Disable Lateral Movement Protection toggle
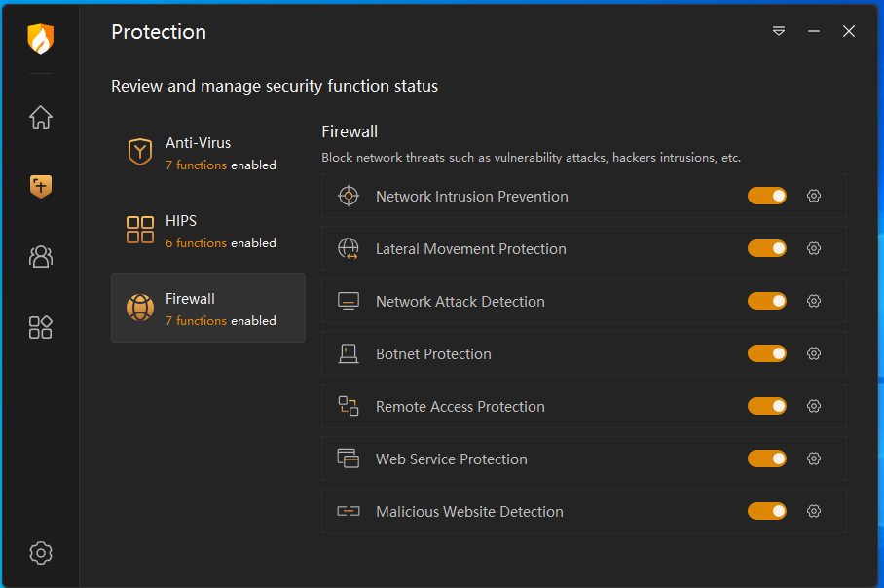The width and height of the screenshot is (884, 588). [x=767, y=248]
